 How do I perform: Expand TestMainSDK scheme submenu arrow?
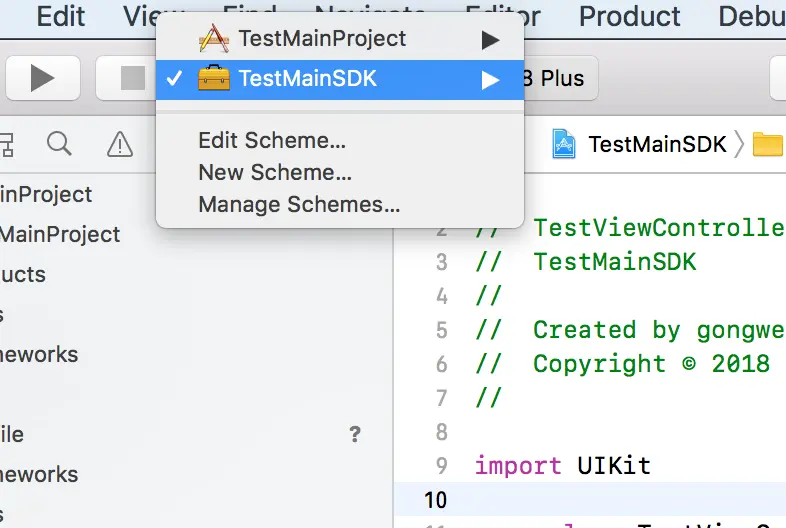click(491, 80)
